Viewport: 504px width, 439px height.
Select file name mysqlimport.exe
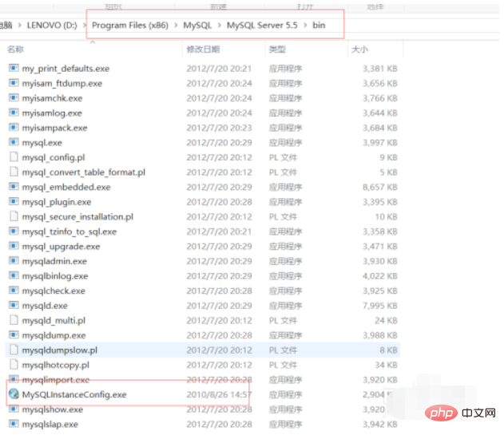pyautogui.click(x=56, y=380)
